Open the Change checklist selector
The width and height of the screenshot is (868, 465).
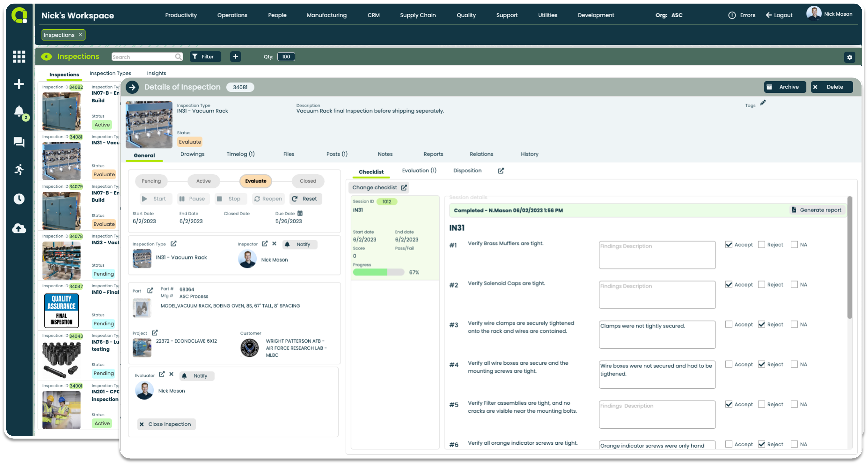click(379, 188)
